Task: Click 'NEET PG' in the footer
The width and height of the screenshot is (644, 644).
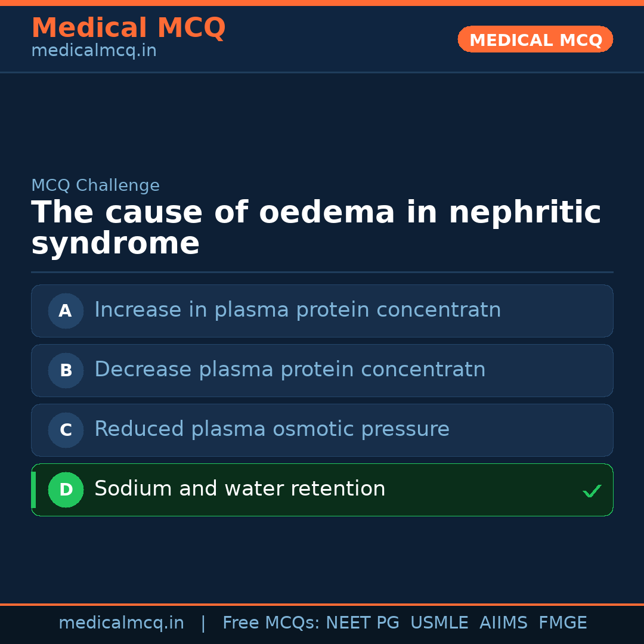Action: coord(363,623)
